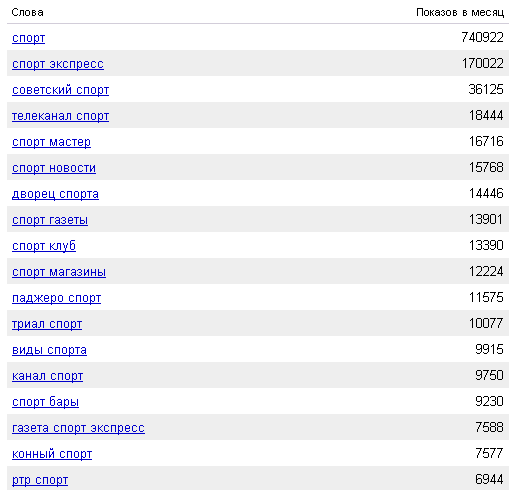Select the 'спорт мастер' link
514x490 pixels.
click(x=51, y=142)
